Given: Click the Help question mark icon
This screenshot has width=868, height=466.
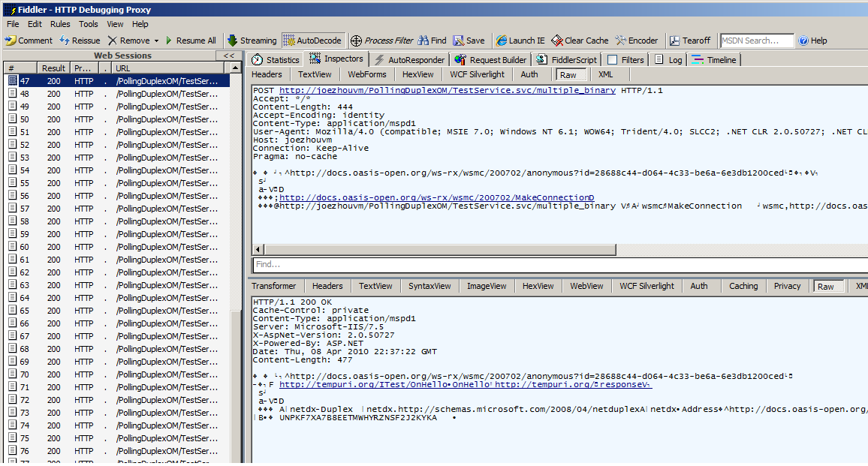Looking at the screenshot, I should 803,41.
